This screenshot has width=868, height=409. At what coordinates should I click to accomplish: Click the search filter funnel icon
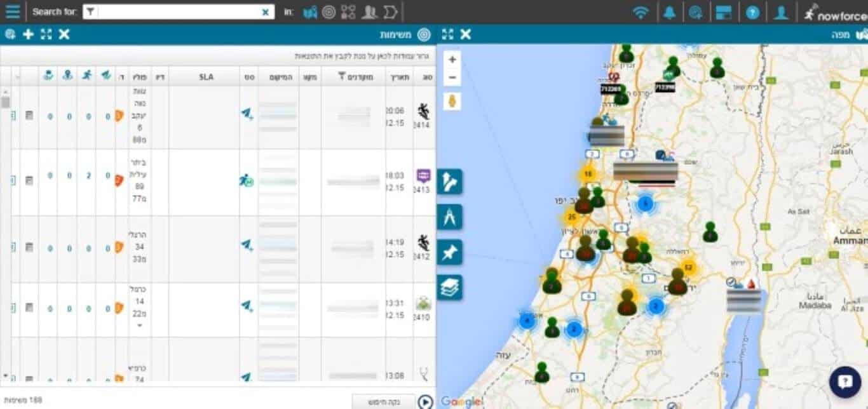pyautogui.click(x=90, y=11)
